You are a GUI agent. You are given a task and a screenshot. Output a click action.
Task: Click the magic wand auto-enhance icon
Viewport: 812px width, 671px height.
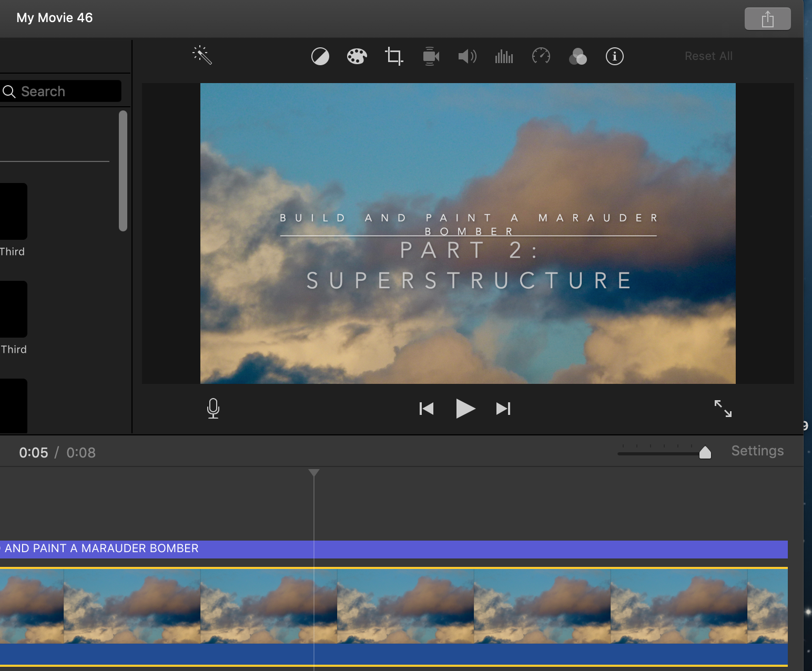(202, 56)
